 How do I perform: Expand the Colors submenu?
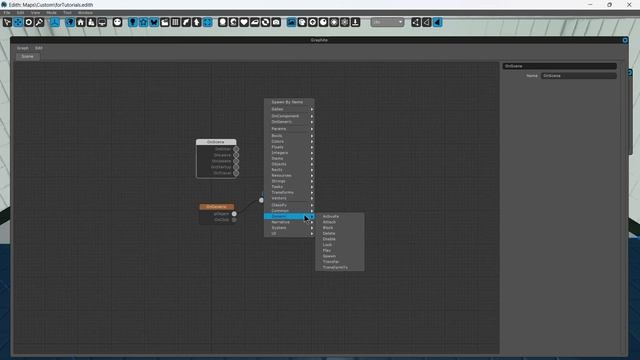click(x=289, y=141)
